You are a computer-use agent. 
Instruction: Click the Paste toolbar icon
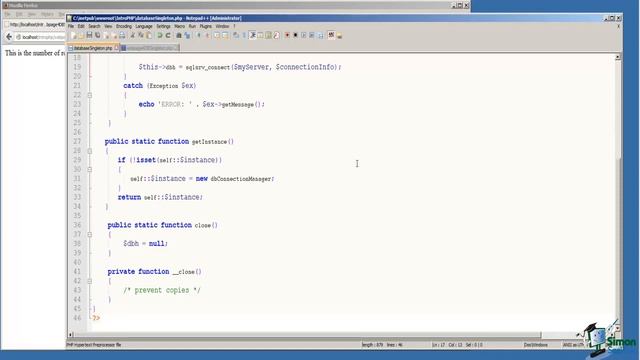coord(149,36)
